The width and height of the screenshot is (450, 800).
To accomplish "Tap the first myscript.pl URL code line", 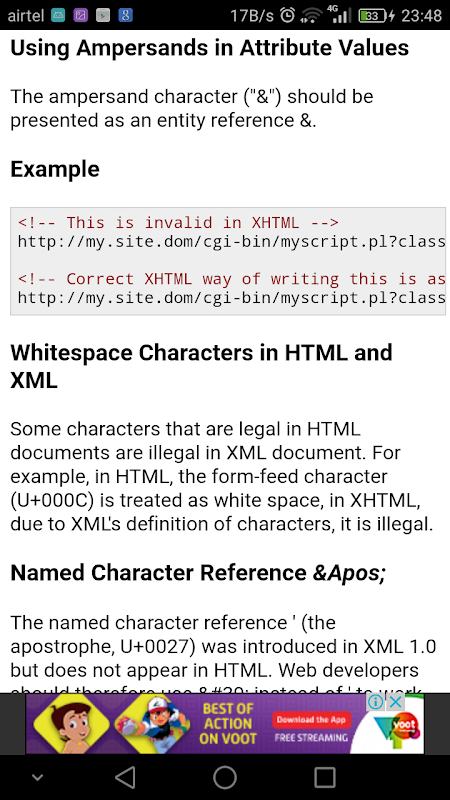I will click(x=232, y=241).
